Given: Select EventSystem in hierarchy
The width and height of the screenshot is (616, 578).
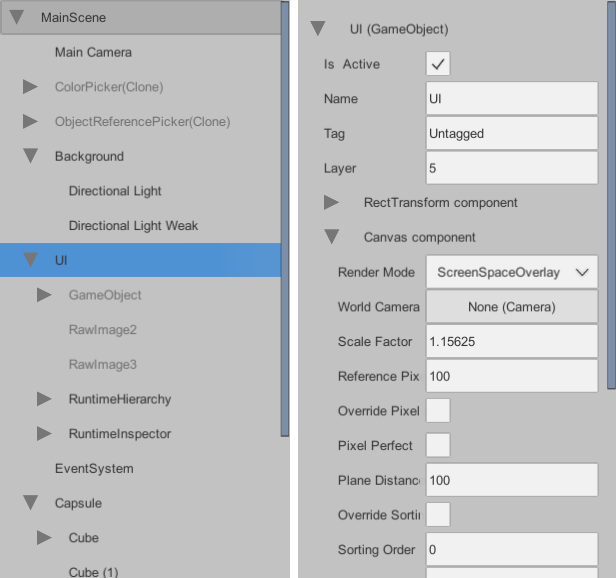Looking at the screenshot, I should [x=94, y=468].
